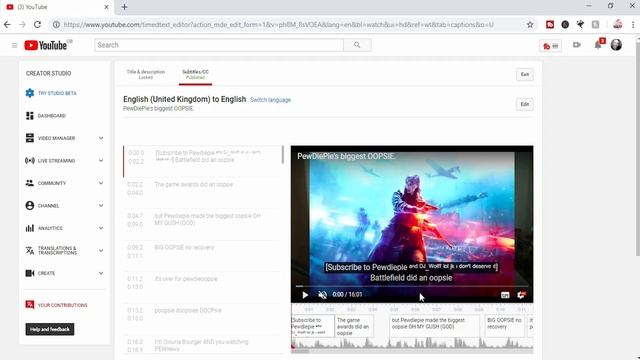The width and height of the screenshot is (640, 360).
Task: Bookmark this page with the star
Action: (x=530, y=24)
